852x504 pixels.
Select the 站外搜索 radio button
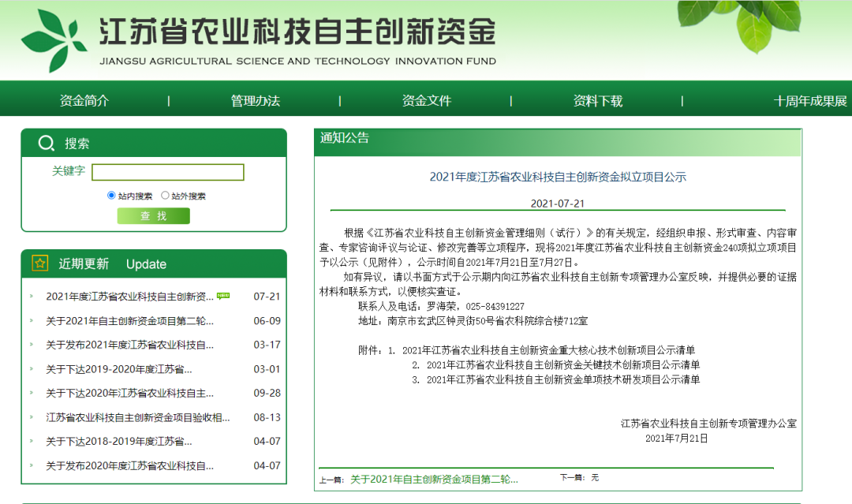(165, 196)
